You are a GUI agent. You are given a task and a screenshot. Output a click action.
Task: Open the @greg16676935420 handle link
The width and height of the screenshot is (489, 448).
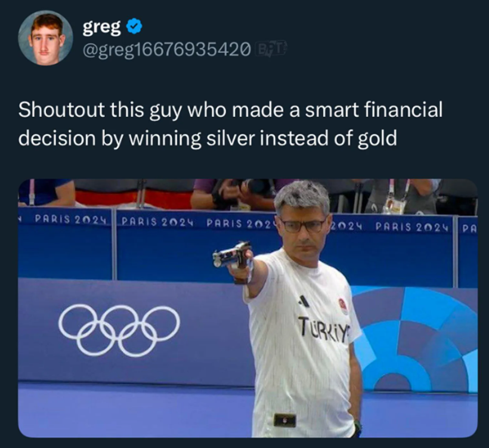166,48
